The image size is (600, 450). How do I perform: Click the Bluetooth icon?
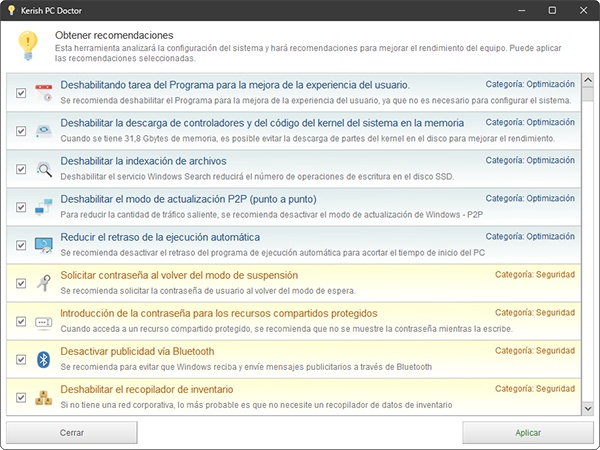(44, 359)
